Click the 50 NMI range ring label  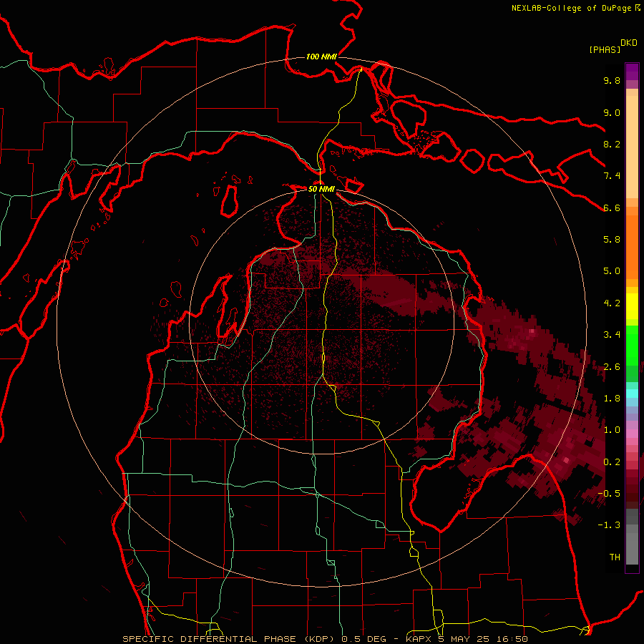coord(321,189)
